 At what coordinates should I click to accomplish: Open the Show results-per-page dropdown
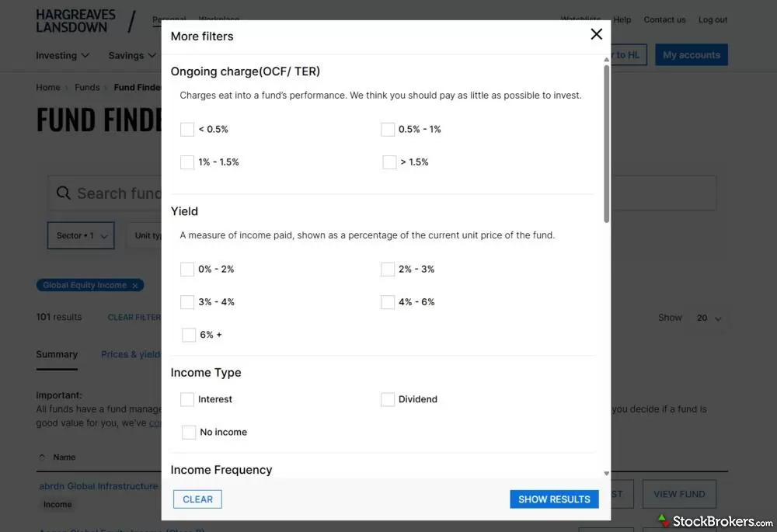(708, 318)
